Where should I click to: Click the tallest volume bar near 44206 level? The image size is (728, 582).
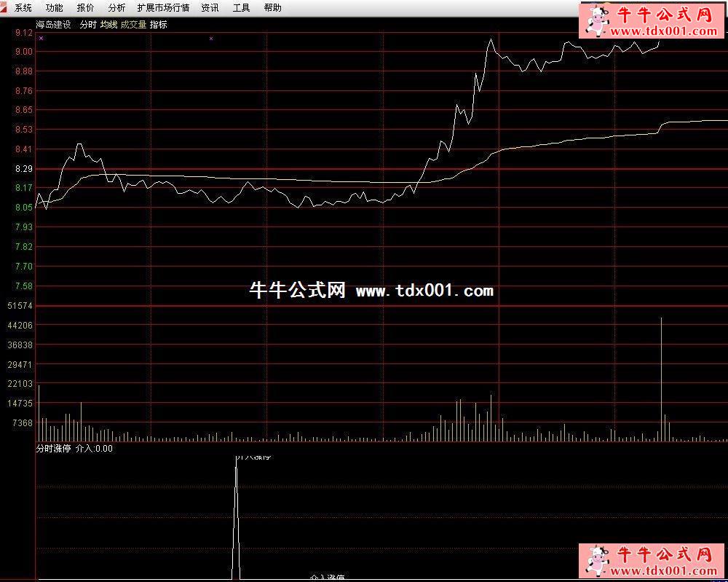point(661,380)
